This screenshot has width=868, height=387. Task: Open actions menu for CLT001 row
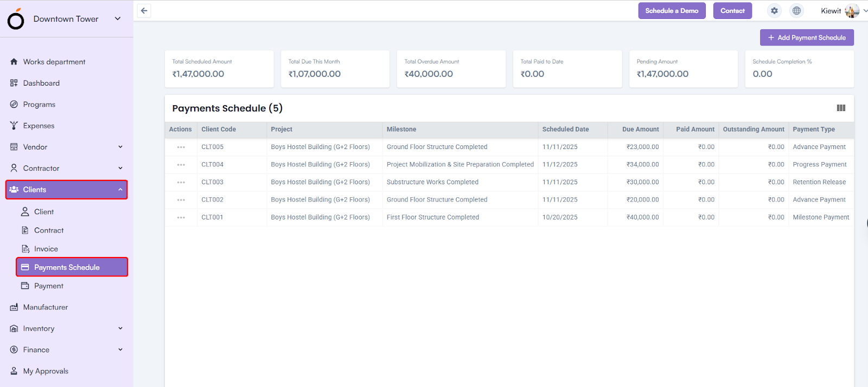(x=181, y=217)
